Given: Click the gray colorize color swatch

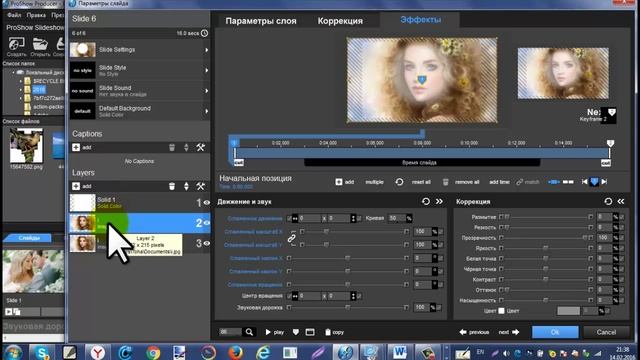Looking at the screenshot, I should tap(568, 311).
